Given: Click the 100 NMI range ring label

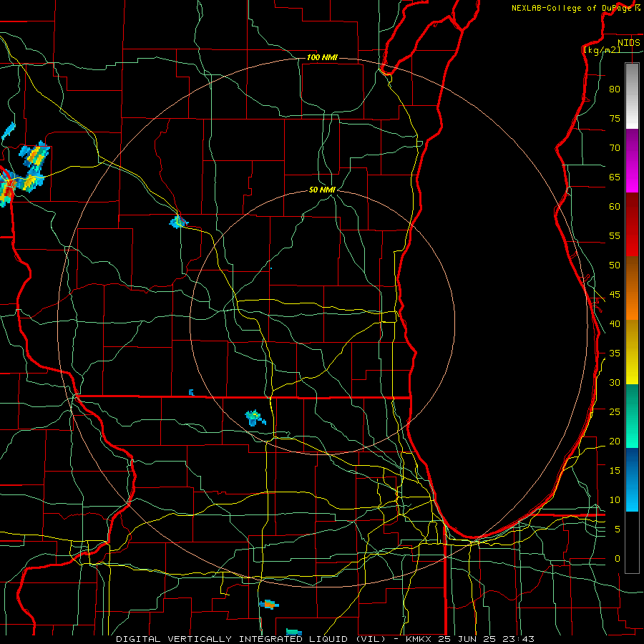Looking at the screenshot, I should point(322,57).
